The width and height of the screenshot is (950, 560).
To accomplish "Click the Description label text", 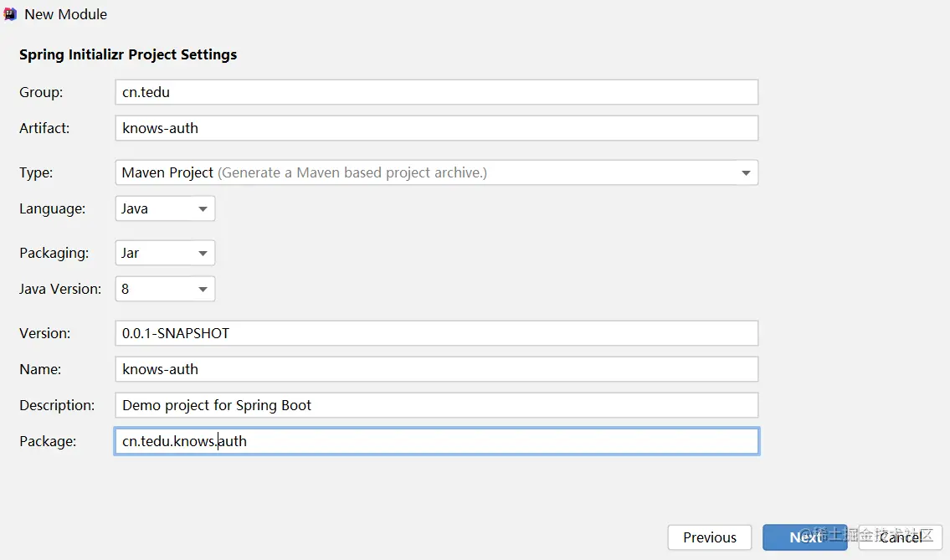I will coord(57,405).
